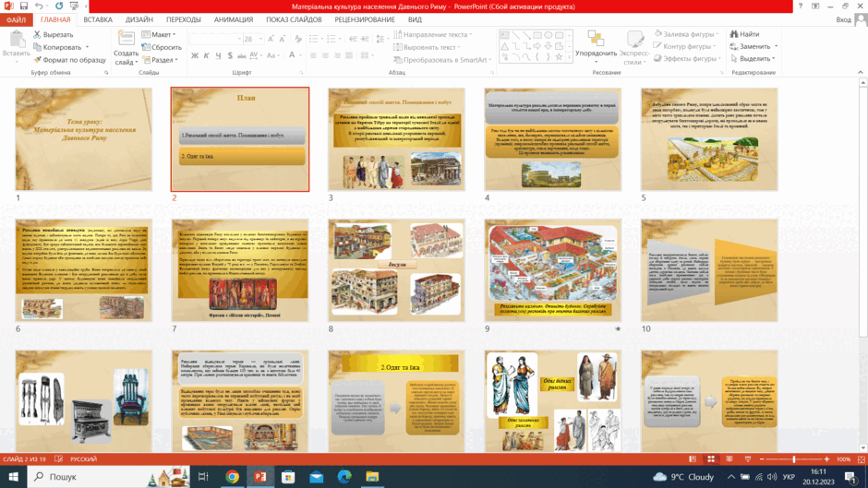Click the Создать слайд icon
The height and width of the screenshot is (488, 868).
[127, 39]
